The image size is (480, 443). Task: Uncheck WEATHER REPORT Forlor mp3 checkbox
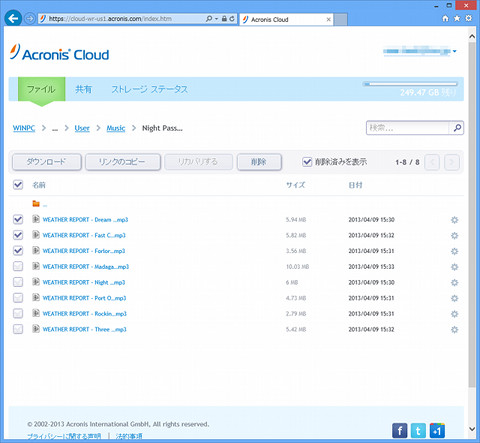18,251
